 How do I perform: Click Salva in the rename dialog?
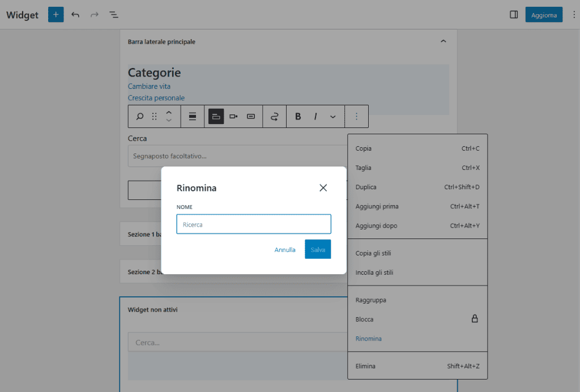(x=318, y=250)
